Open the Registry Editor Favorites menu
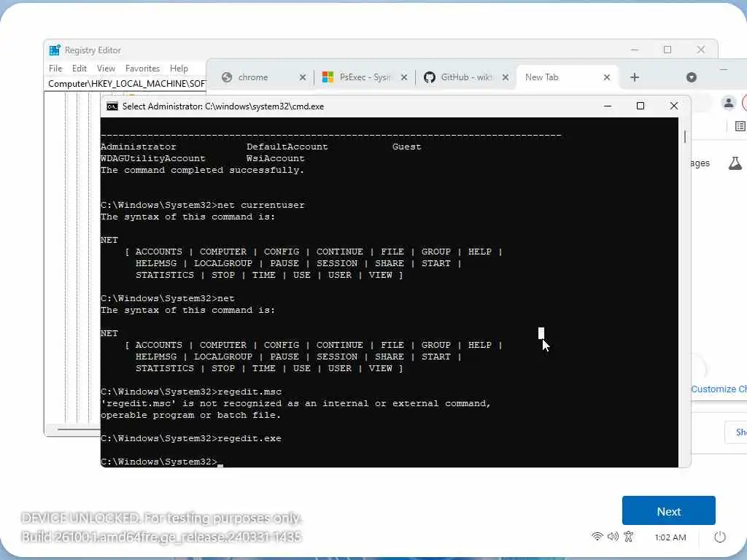747x560 pixels. coord(142,69)
